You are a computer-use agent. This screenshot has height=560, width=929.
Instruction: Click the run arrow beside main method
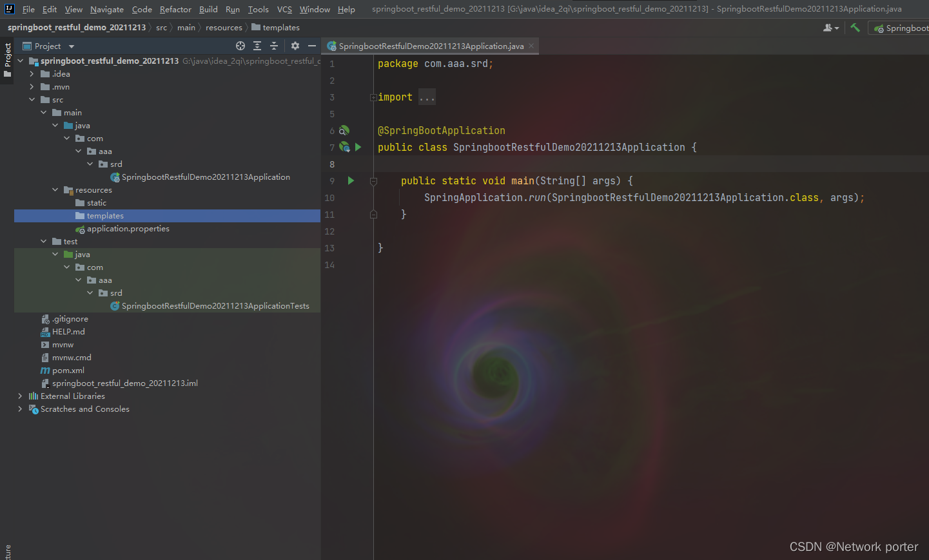click(x=351, y=180)
